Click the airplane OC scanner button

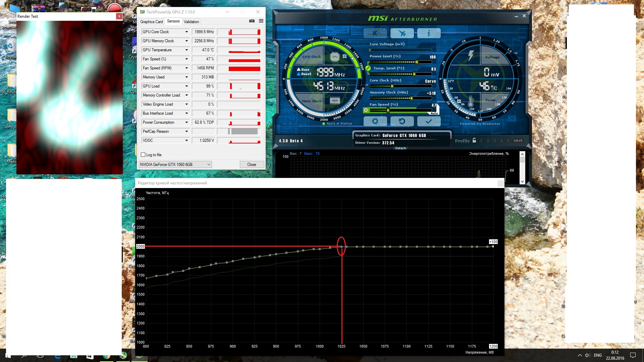[x=402, y=33]
